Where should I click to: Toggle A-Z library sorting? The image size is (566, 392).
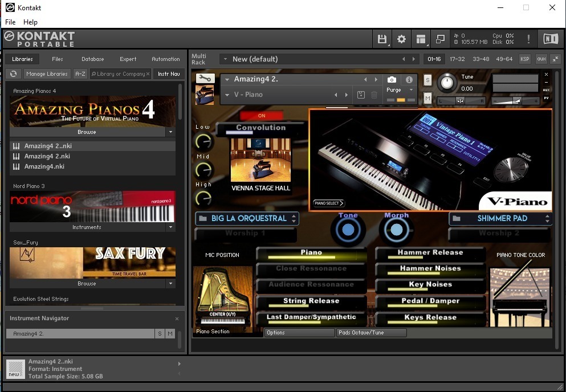click(80, 73)
